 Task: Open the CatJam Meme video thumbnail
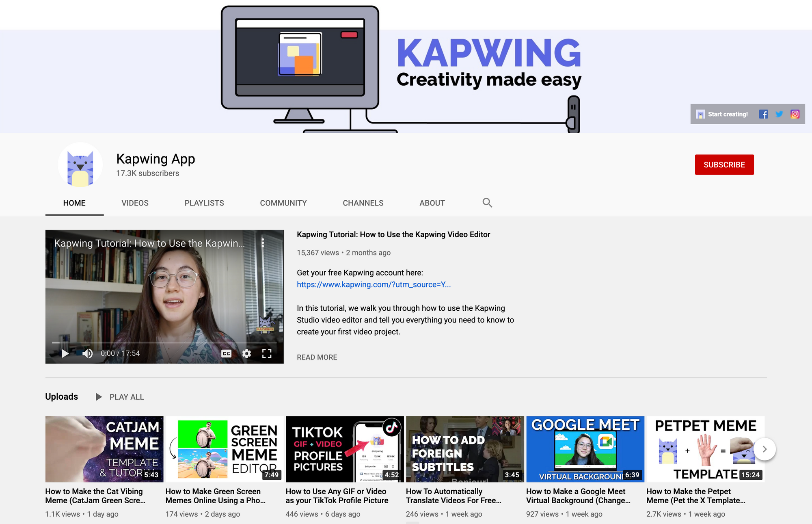(x=104, y=449)
